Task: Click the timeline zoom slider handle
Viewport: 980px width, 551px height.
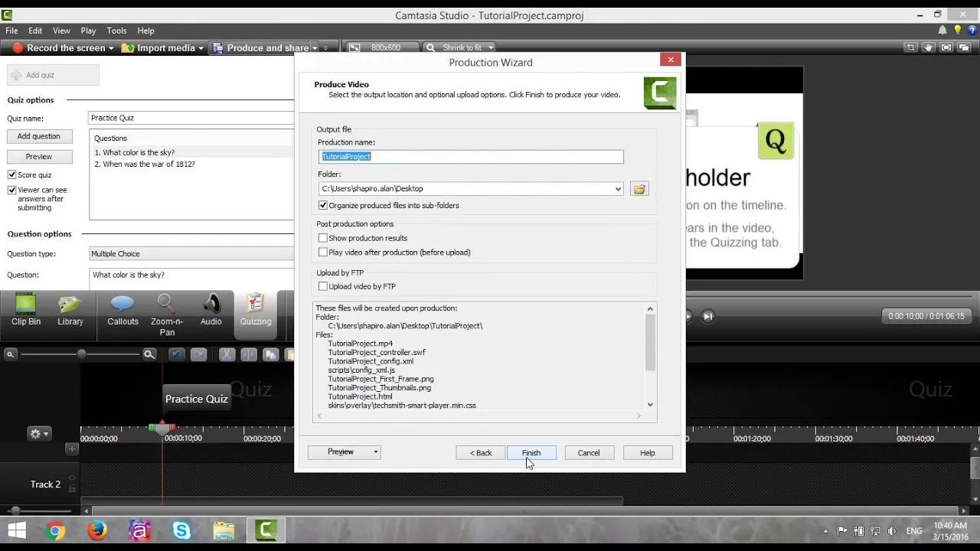Action: click(81, 354)
